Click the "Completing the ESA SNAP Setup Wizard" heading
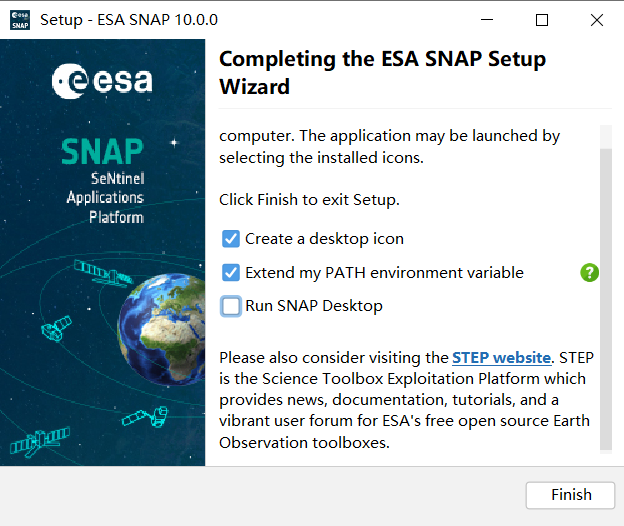 [x=382, y=72]
